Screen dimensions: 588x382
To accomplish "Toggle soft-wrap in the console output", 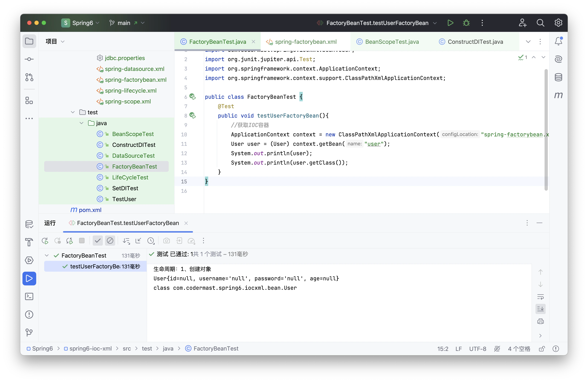I will coord(540,297).
